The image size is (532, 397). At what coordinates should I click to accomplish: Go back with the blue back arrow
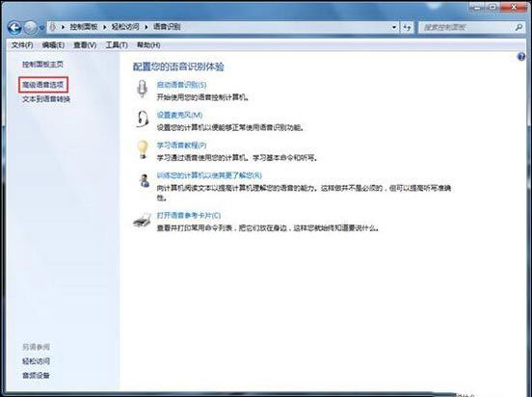(x=14, y=28)
